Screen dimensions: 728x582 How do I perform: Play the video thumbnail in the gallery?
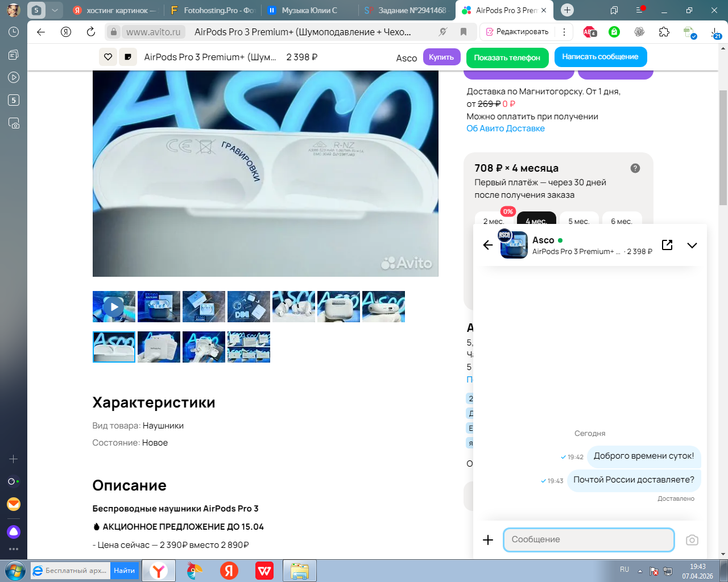[114, 307]
